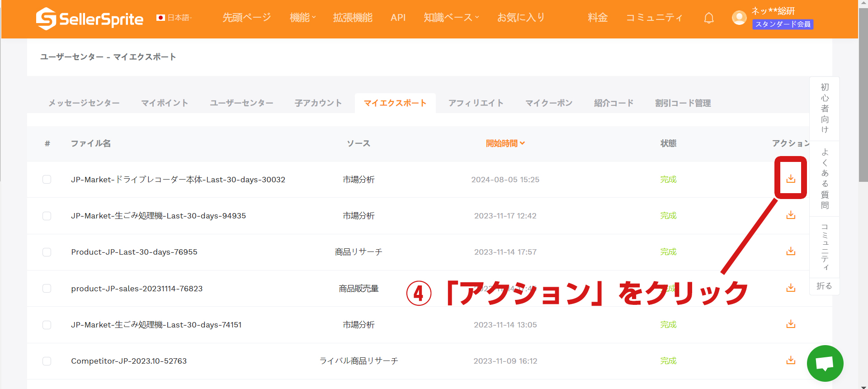The image size is (868, 389).
Task: Open コミュニティ side panel link
Action: (825, 247)
